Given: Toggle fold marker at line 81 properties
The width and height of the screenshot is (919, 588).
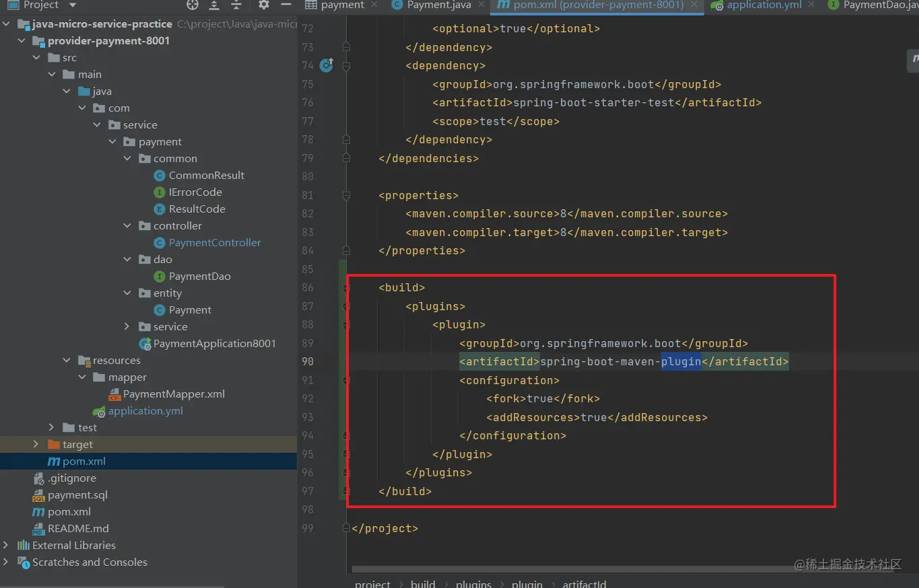Looking at the screenshot, I should [346, 196].
